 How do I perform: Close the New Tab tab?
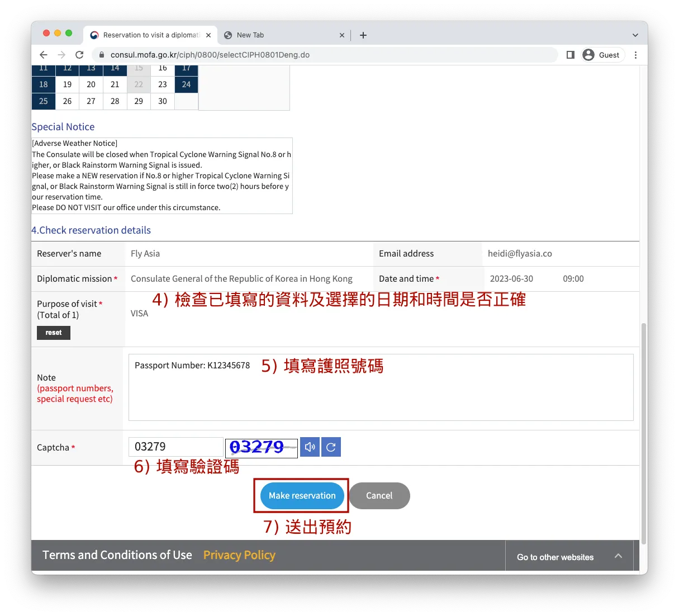[342, 35]
